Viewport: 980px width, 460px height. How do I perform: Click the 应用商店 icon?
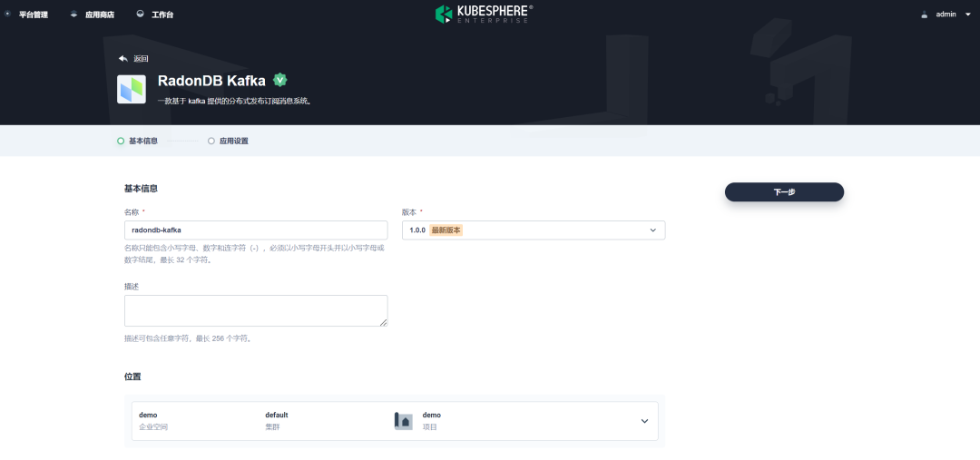pos(73,14)
